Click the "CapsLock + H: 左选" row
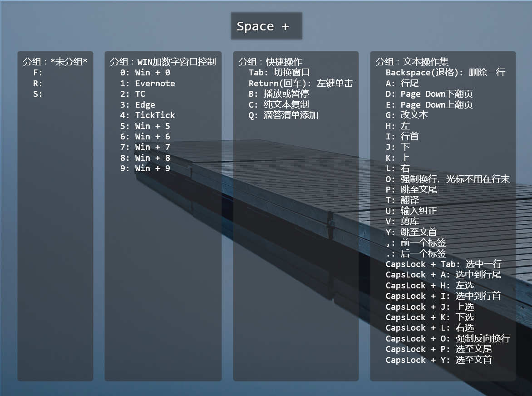 [430, 286]
